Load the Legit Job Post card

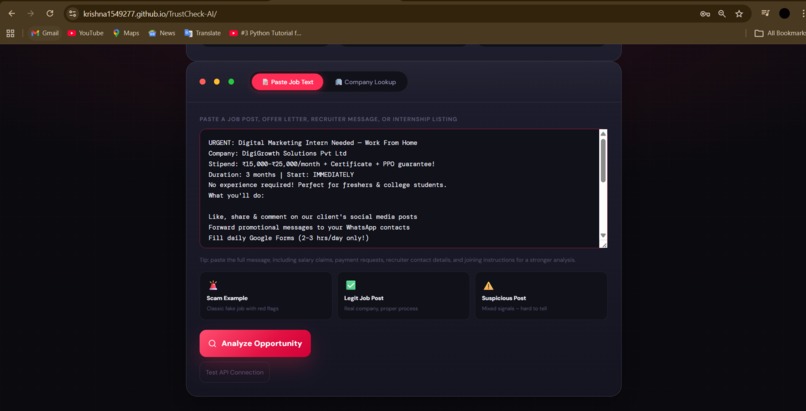pos(404,295)
